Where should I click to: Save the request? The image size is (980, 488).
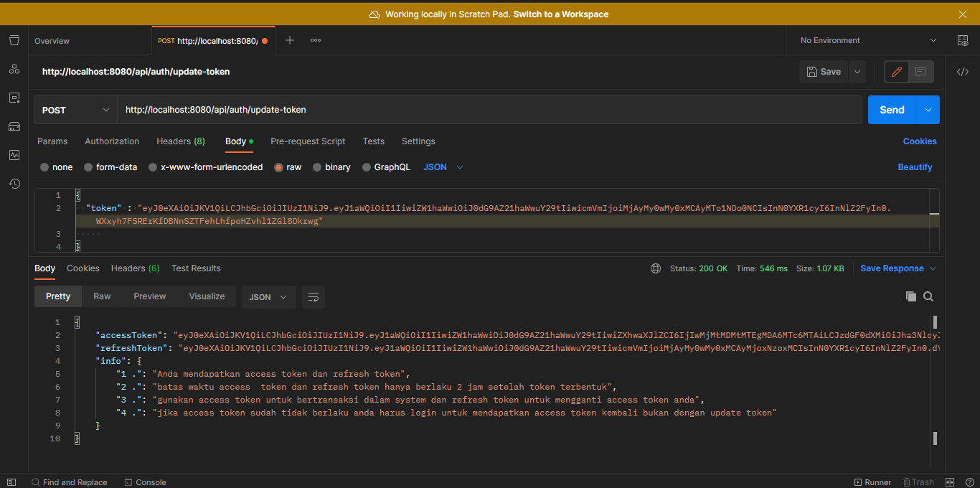click(x=824, y=72)
